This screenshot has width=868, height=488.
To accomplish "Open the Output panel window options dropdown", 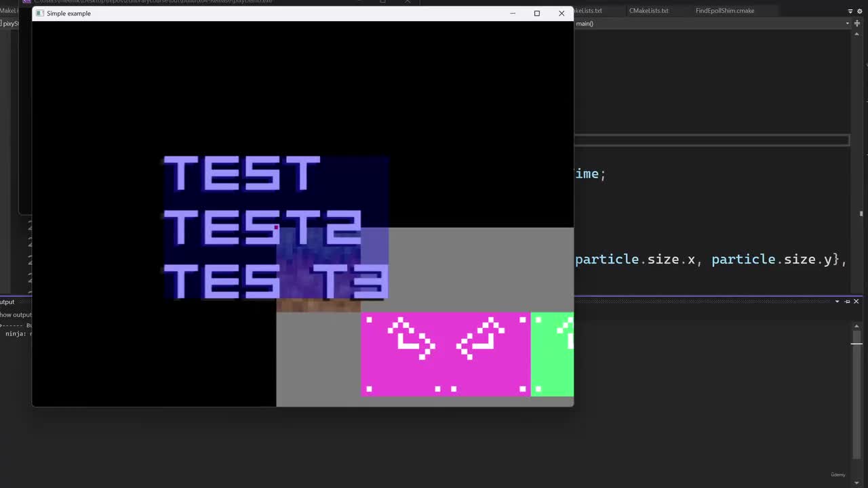I will pos(837,302).
